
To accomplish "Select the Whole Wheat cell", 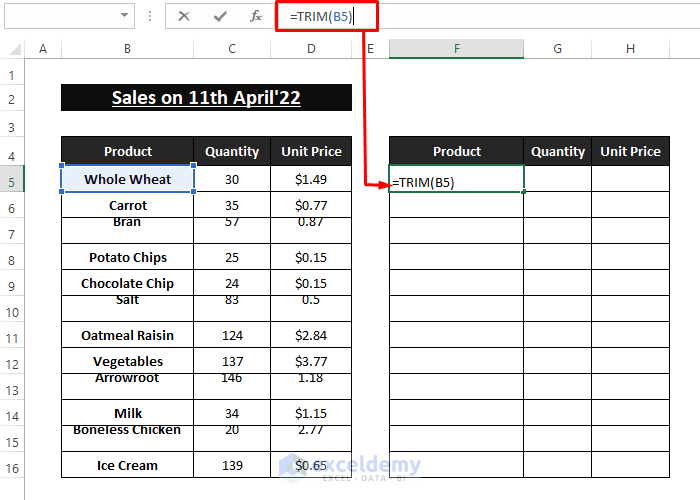I will (127, 180).
